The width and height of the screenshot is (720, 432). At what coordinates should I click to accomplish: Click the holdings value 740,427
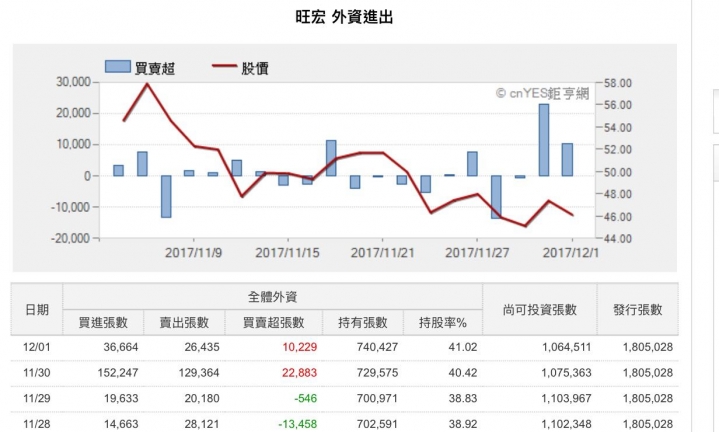pos(377,347)
